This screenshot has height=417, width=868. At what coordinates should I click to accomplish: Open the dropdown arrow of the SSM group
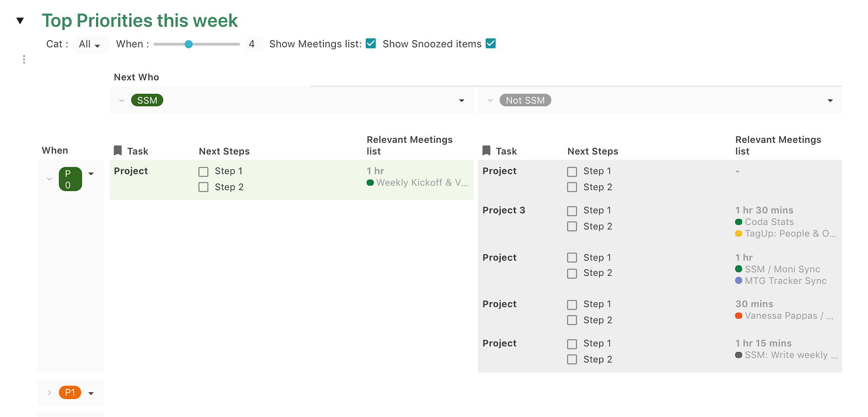tap(462, 100)
